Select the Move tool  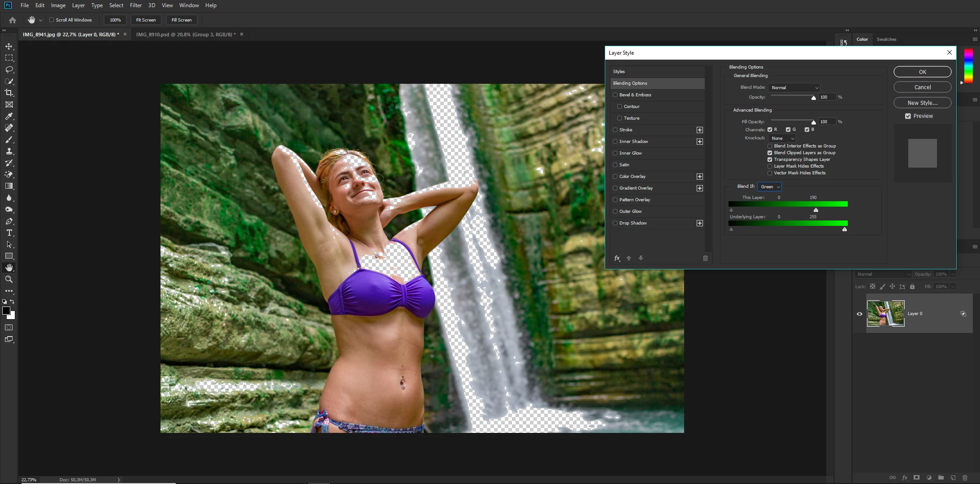coord(9,46)
